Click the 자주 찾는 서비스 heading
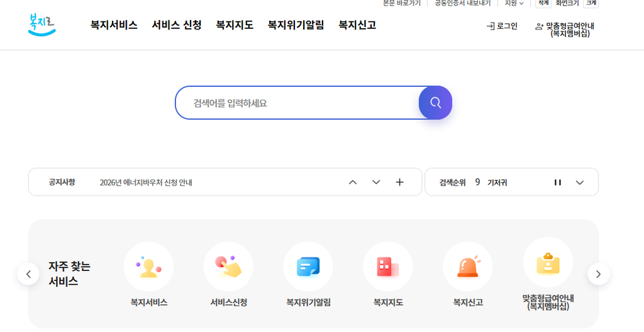 (69, 274)
